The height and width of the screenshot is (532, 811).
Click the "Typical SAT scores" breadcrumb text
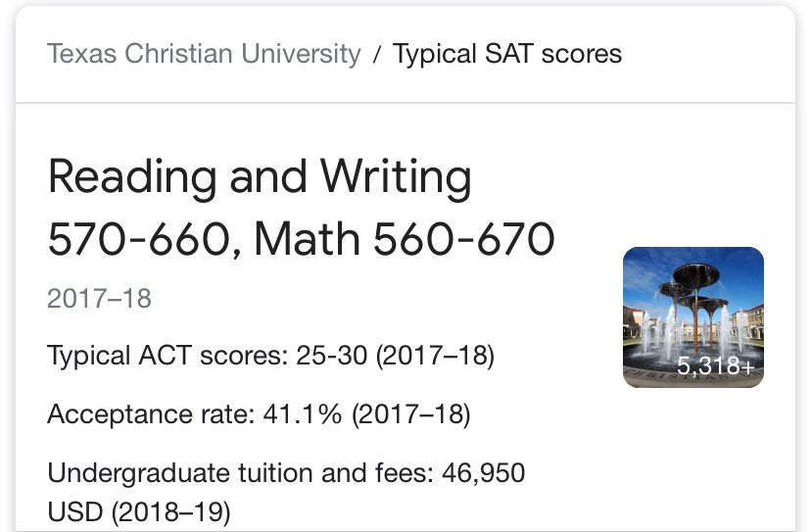click(506, 53)
